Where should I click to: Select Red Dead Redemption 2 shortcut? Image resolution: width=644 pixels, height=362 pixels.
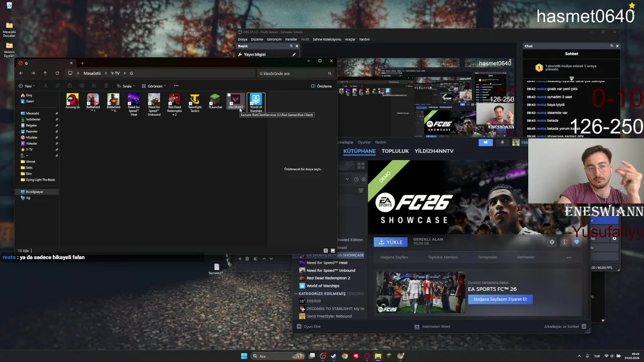[175, 105]
